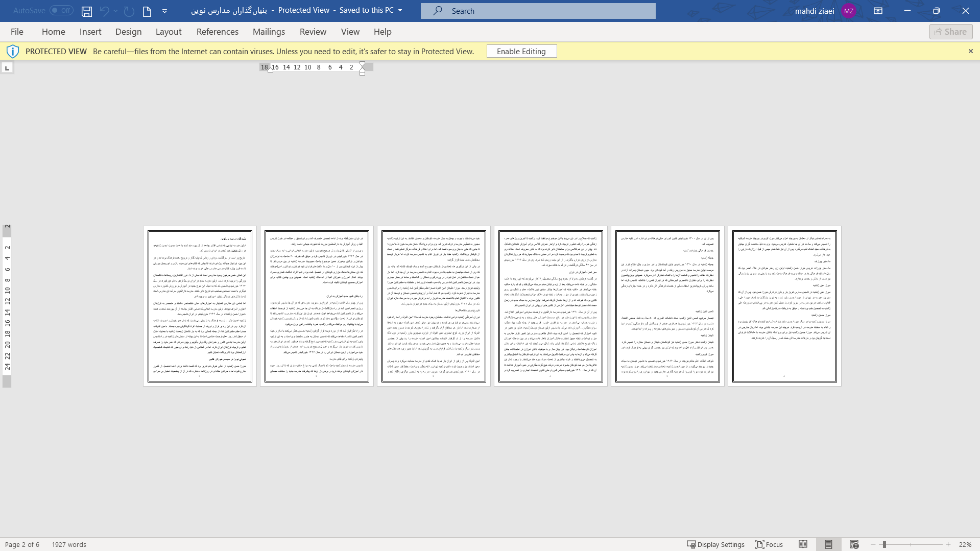Click the New Document icon
Image resolution: width=980 pixels, height=551 pixels.
[147, 11]
